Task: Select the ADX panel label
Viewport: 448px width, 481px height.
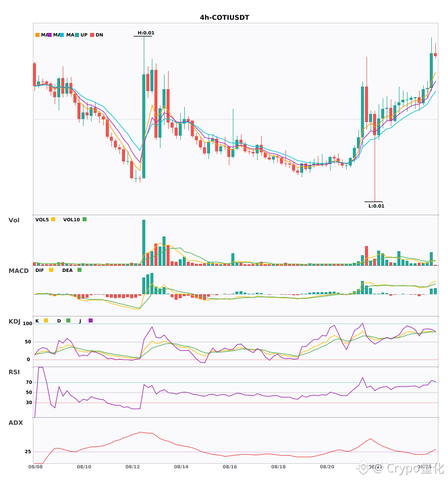Action: tap(16, 423)
